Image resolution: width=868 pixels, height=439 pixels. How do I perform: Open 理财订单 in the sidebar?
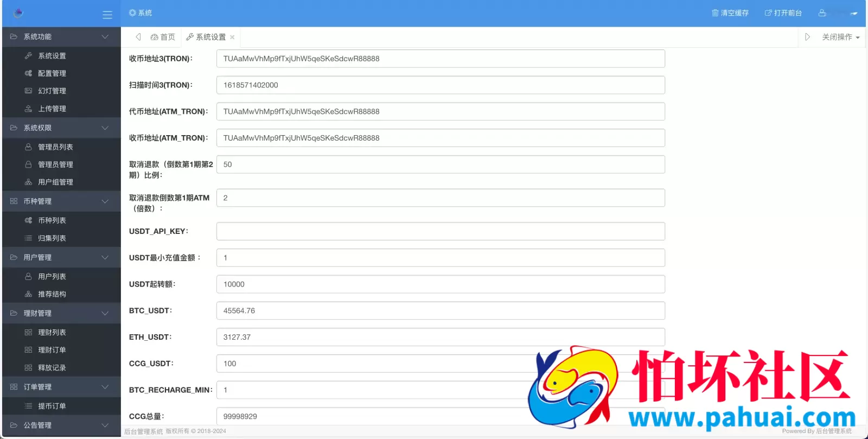(52, 350)
